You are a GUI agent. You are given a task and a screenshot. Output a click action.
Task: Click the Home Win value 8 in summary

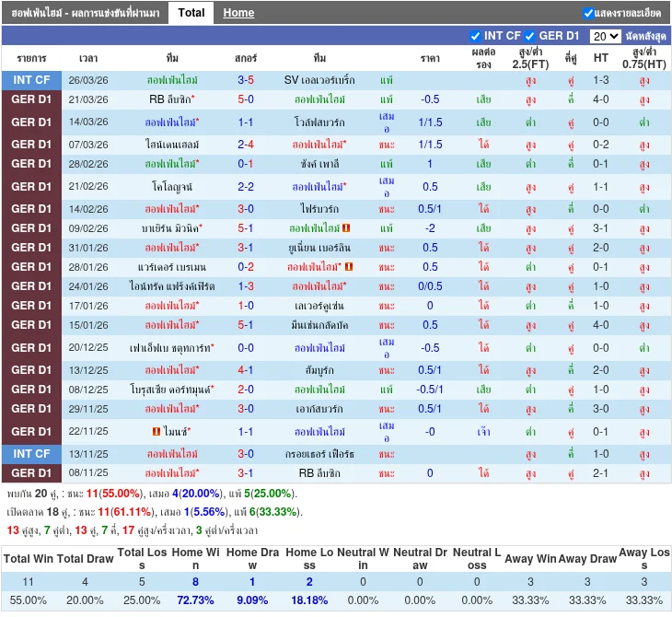pos(195,582)
